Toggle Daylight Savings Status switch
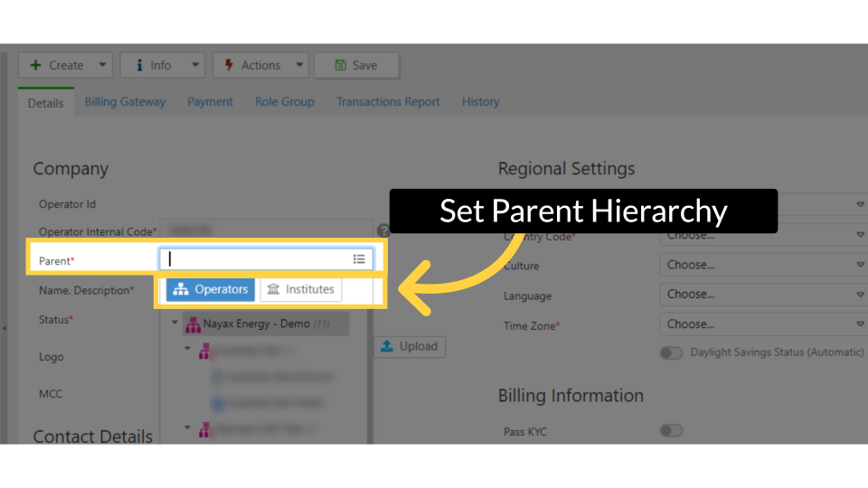The image size is (868, 488). (671, 352)
